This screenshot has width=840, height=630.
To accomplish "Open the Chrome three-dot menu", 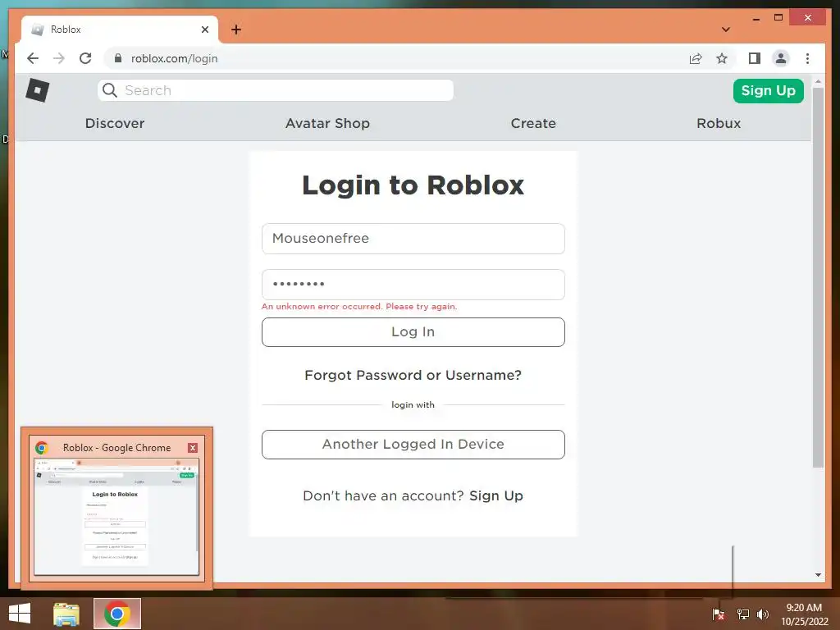I will (x=807, y=58).
